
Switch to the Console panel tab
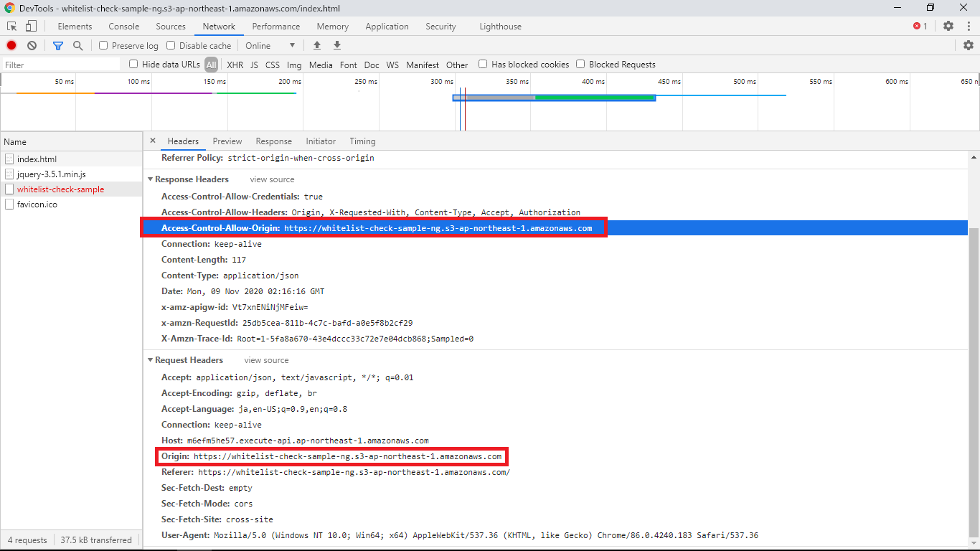[x=124, y=27]
